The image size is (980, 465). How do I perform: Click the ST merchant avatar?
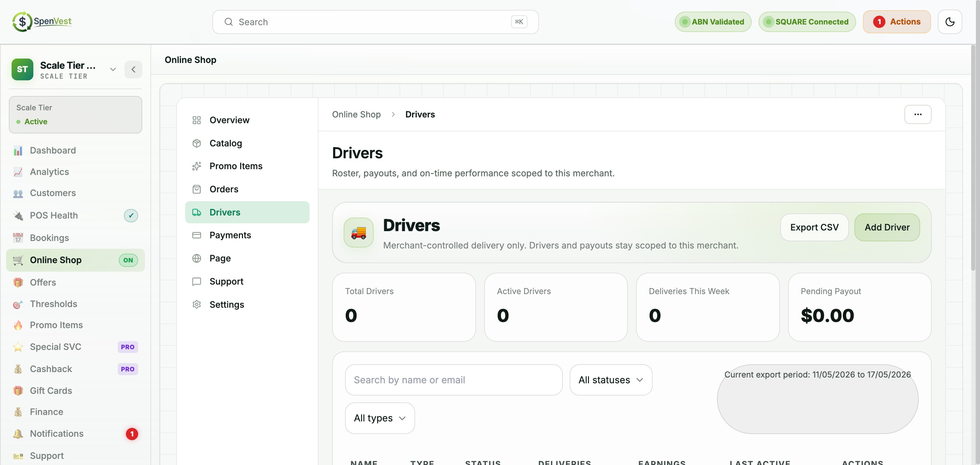click(x=22, y=69)
